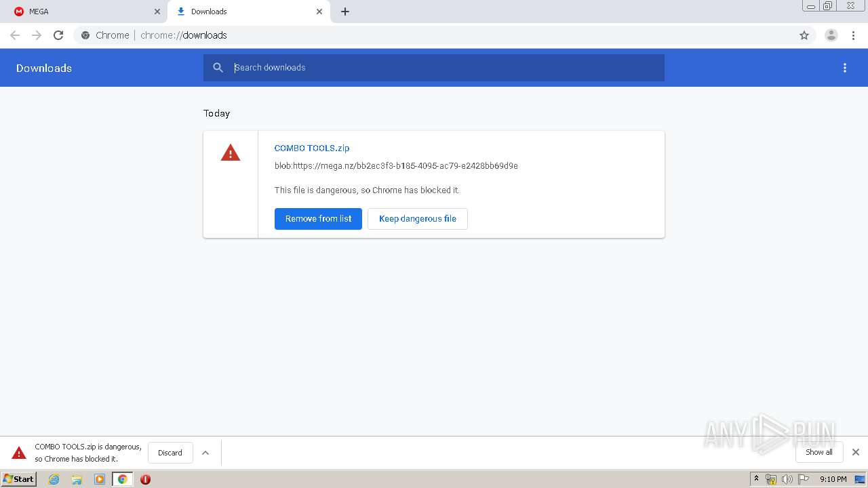Click the 'This file is dangerous' message
This screenshot has height=488, width=868.
click(x=367, y=190)
